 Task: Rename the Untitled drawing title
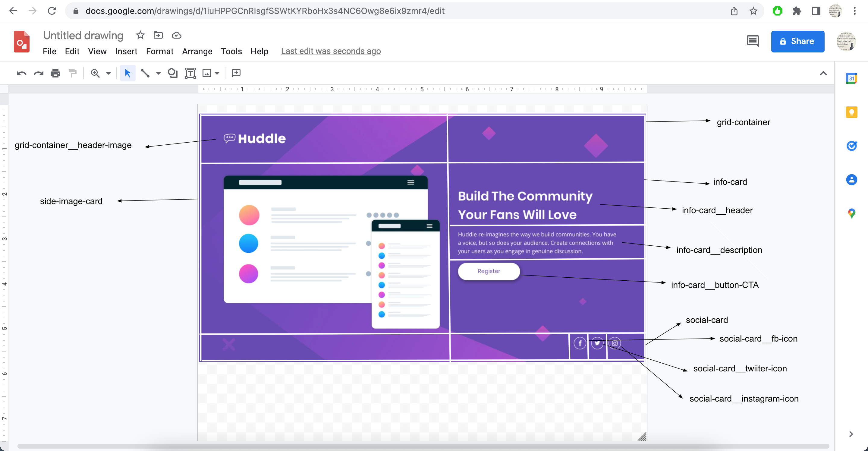pyautogui.click(x=83, y=35)
